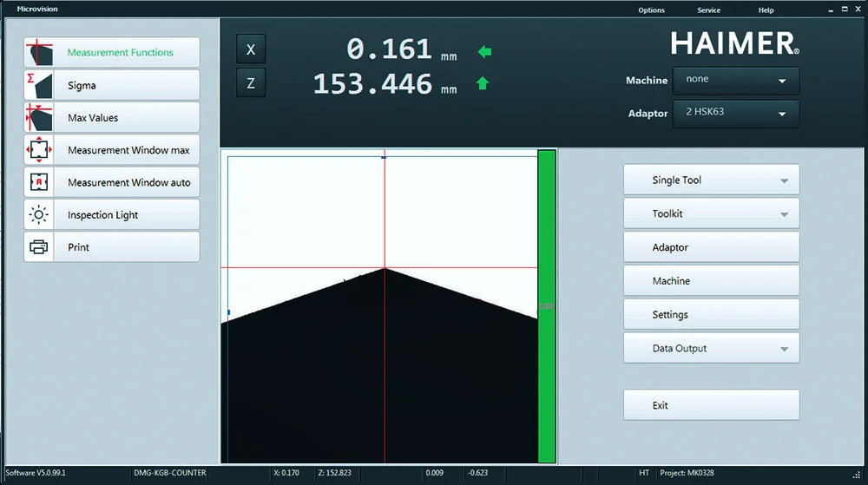Expand the Single Tool dropdown arrow
Screen dimensions: 868x485
pyautogui.click(x=784, y=180)
